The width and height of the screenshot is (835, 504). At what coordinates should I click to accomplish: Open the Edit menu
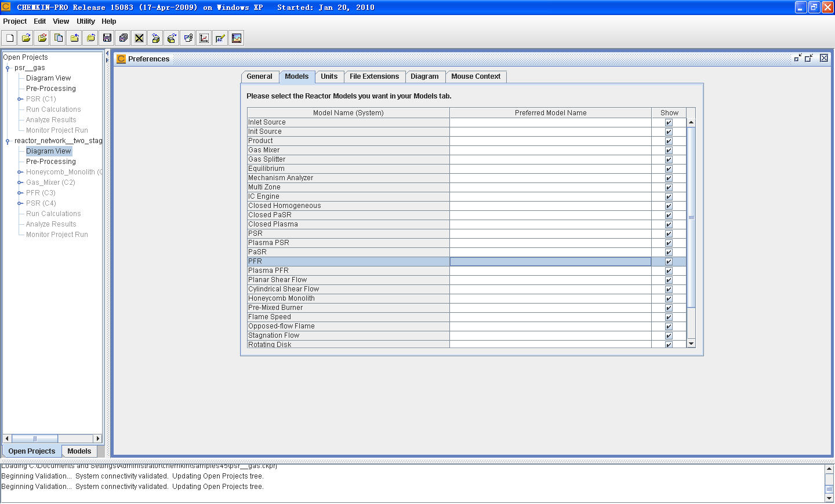39,21
